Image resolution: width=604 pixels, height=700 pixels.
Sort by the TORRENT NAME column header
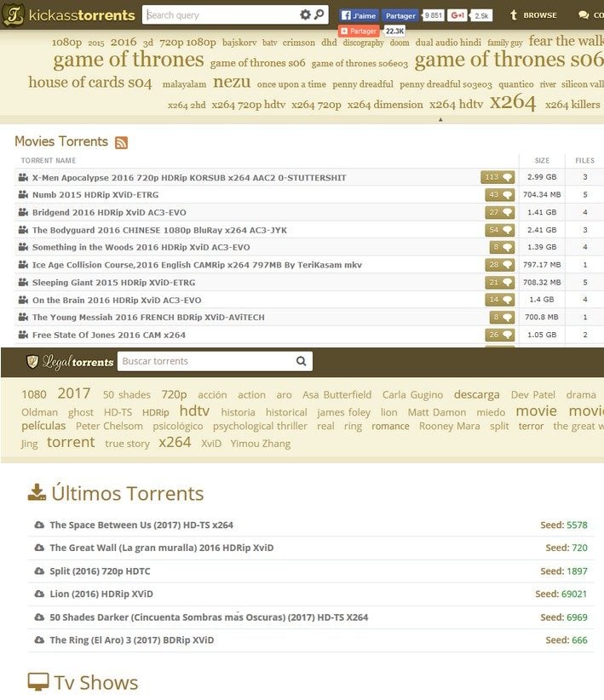coord(49,160)
